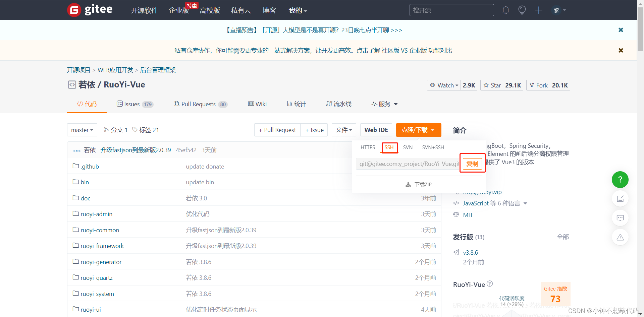The width and height of the screenshot is (644, 317).
Task: Close the private repository promotion banner
Action: click(621, 50)
